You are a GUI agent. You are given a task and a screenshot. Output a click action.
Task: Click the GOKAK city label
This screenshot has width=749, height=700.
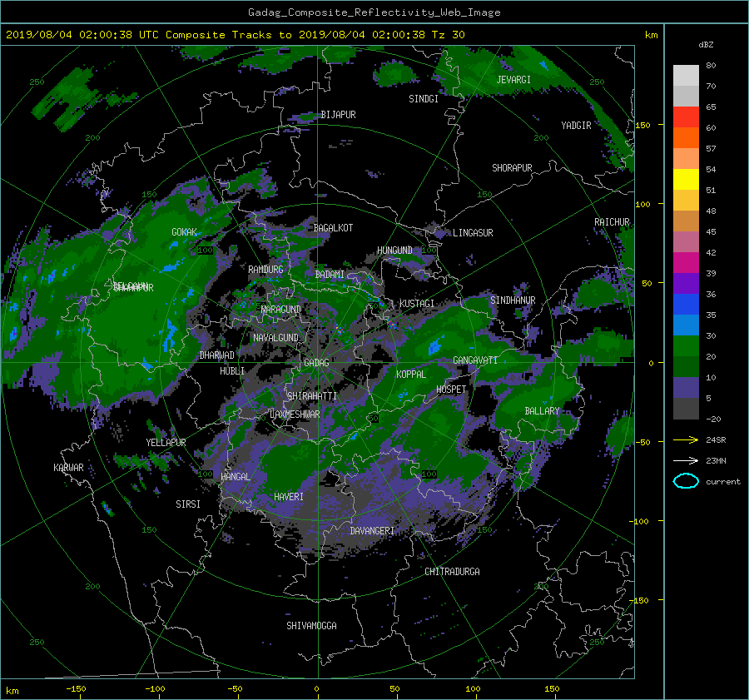coord(185,232)
